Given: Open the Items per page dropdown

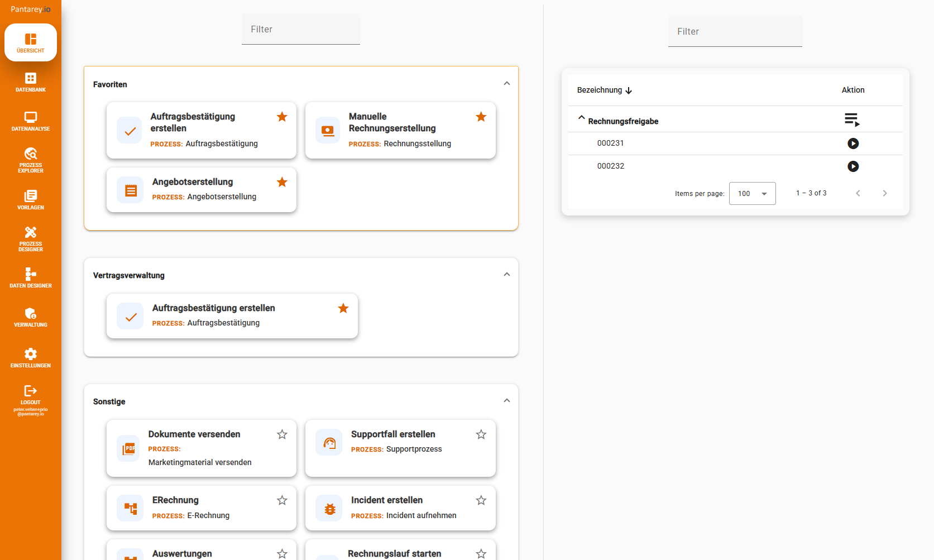Looking at the screenshot, I should [752, 193].
